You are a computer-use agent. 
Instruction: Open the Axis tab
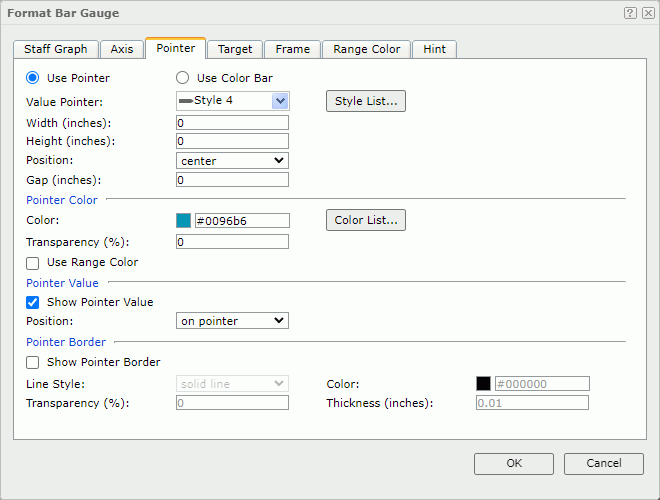coord(122,49)
